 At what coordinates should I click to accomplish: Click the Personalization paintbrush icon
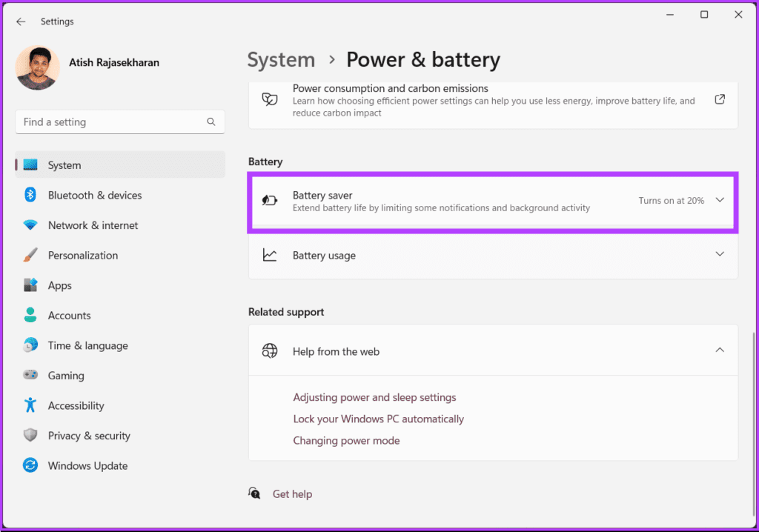pyautogui.click(x=30, y=255)
